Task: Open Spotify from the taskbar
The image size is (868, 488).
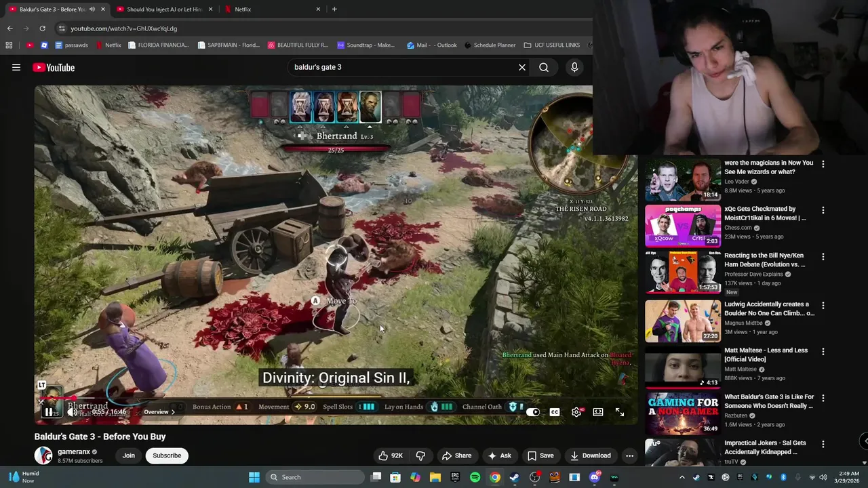Action: click(475, 477)
